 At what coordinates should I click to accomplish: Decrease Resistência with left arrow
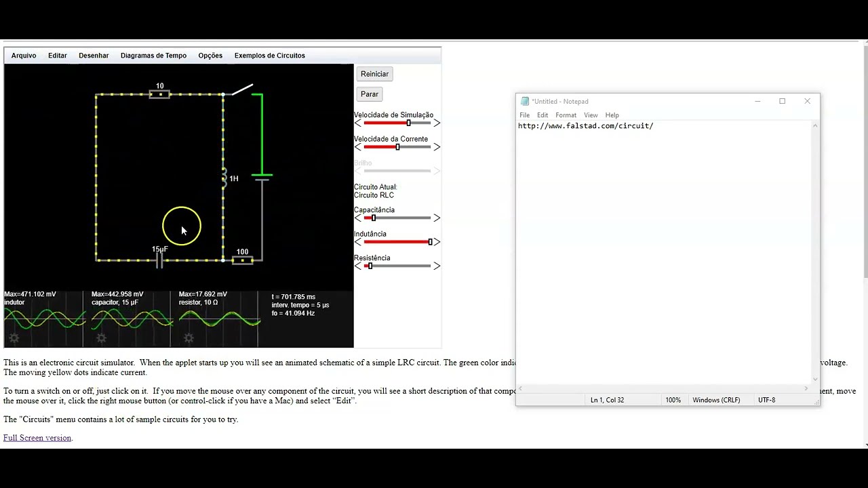(x=358, y=266)
